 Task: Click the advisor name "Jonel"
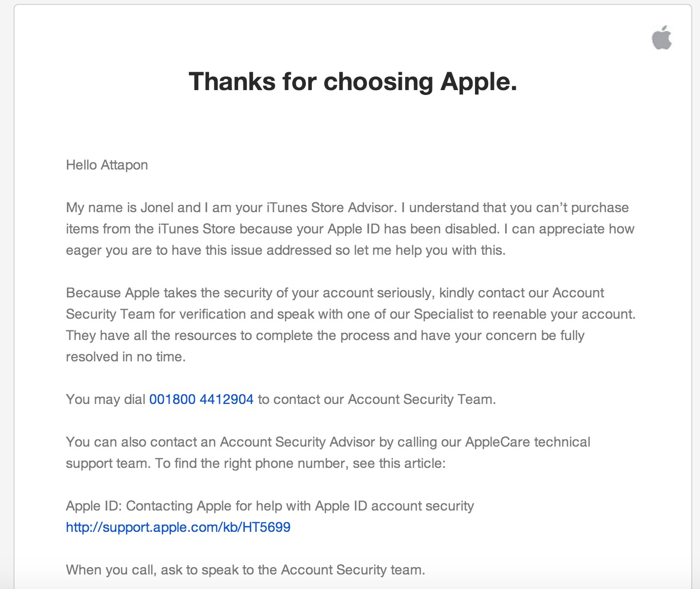click(157, 208)
